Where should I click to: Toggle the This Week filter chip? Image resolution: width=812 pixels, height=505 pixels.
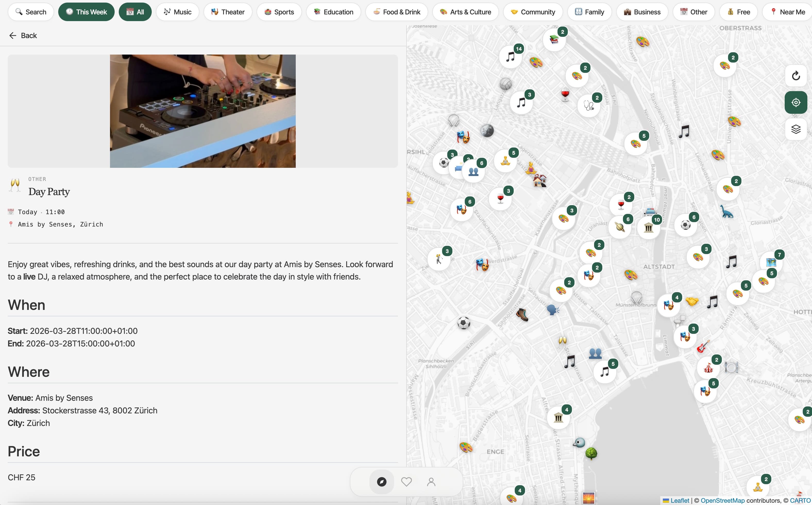(x=86, y=12)
